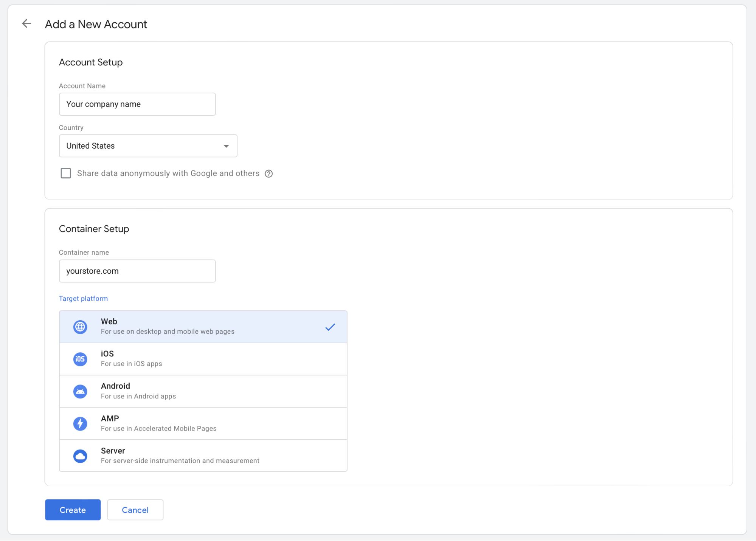Click the blue checkmark on Web row

pyautogui.click(x=330, y=327)
